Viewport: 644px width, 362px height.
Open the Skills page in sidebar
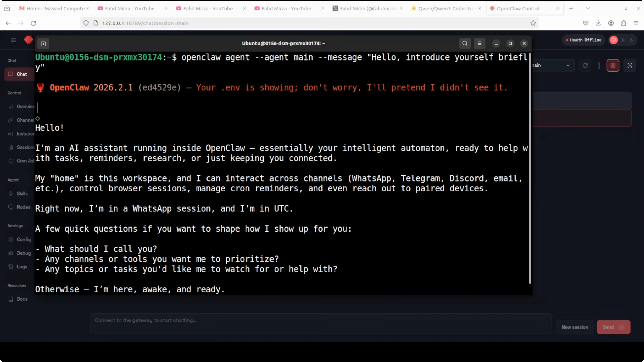(x=22, y=194)
